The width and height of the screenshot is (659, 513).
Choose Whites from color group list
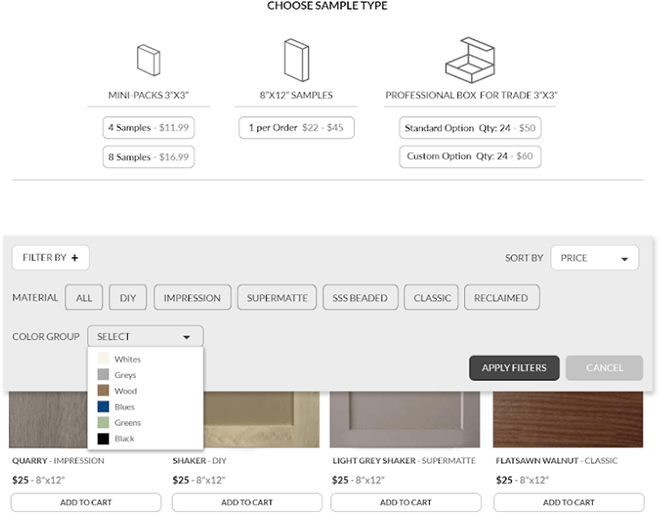pyautogui.click(x=127, y=359)
